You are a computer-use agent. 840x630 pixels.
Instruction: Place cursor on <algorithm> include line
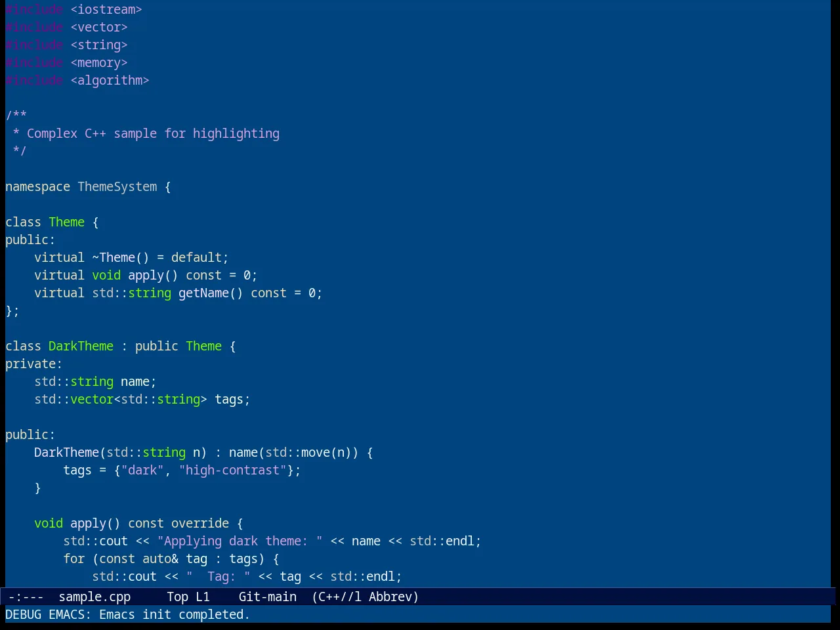pos(77,80)
